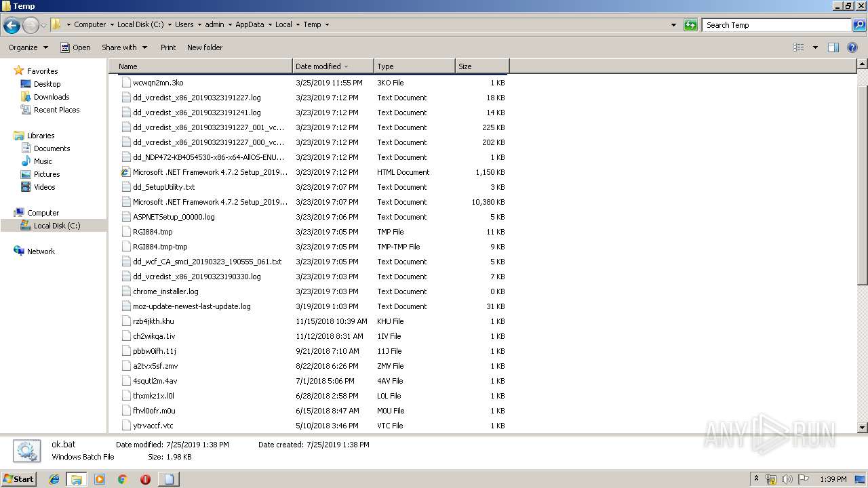The width and height of the screenshot is (868, 488).
Task: Click Users in the address breadcrumb
Action: pos(184,24)
